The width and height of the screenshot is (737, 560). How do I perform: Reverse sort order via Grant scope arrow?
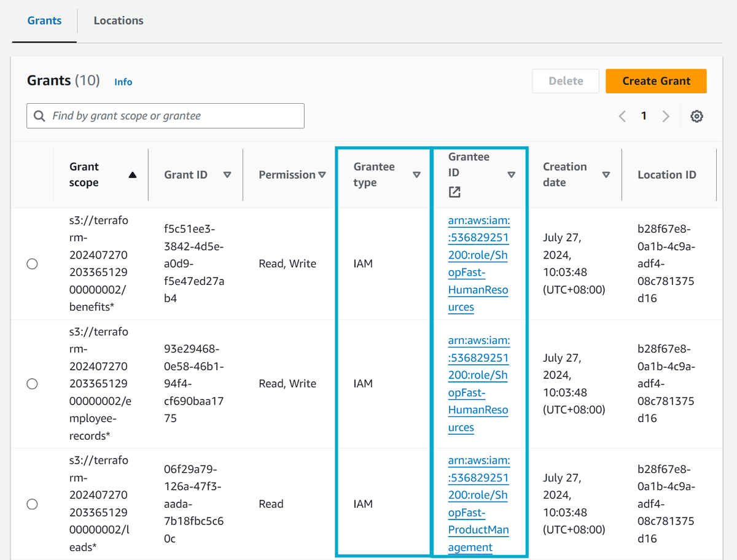[x=133, y=174]
